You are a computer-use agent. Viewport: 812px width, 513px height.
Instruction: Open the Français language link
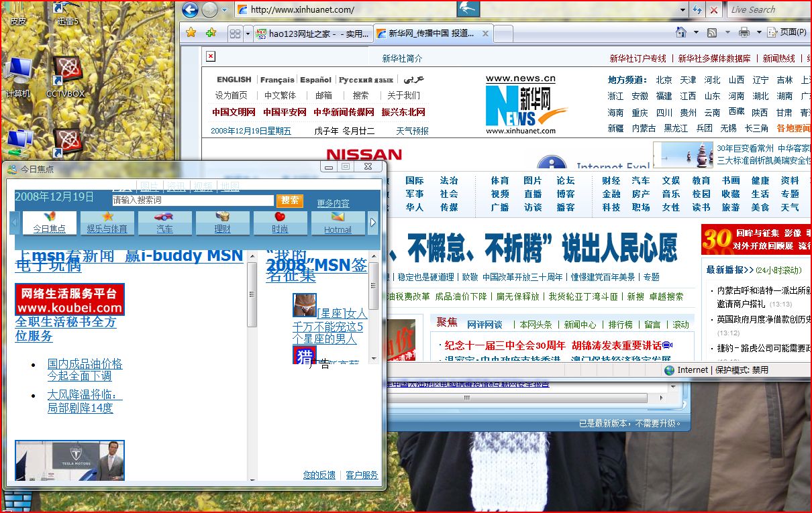coord(277,79)
